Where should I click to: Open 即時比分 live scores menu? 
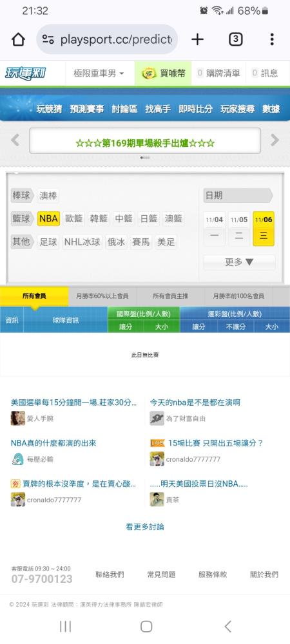[195, 109]
